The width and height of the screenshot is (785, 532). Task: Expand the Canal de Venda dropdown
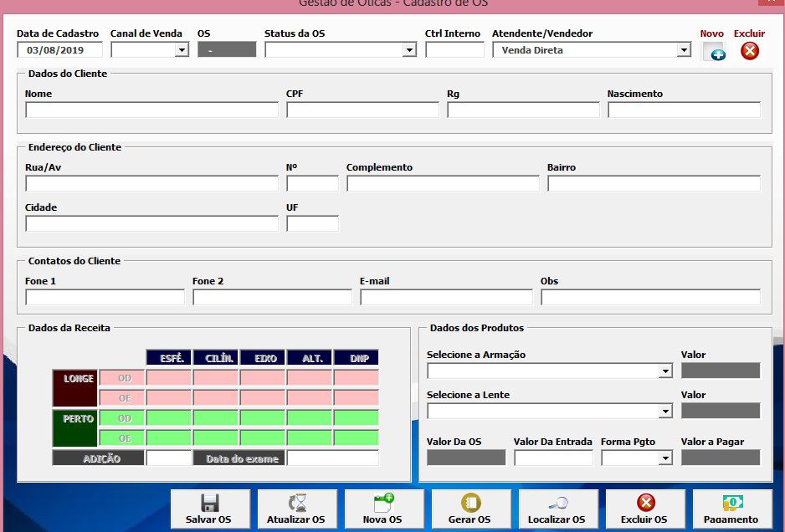[182, 50]
